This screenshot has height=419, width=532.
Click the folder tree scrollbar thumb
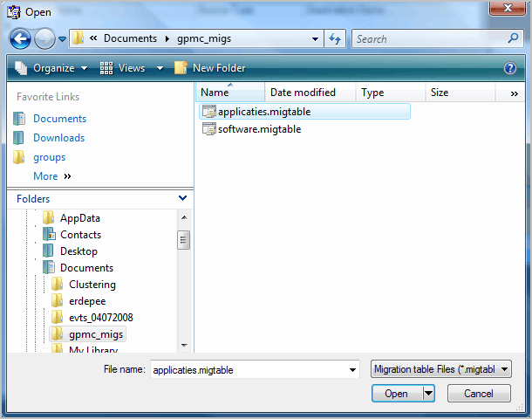183,240
